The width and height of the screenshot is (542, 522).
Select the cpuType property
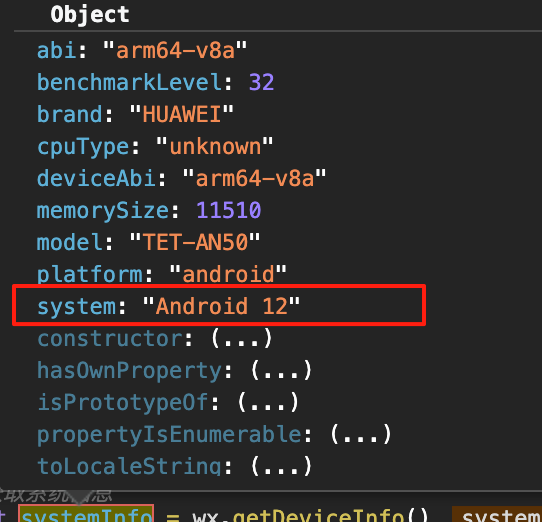(83, 147)
